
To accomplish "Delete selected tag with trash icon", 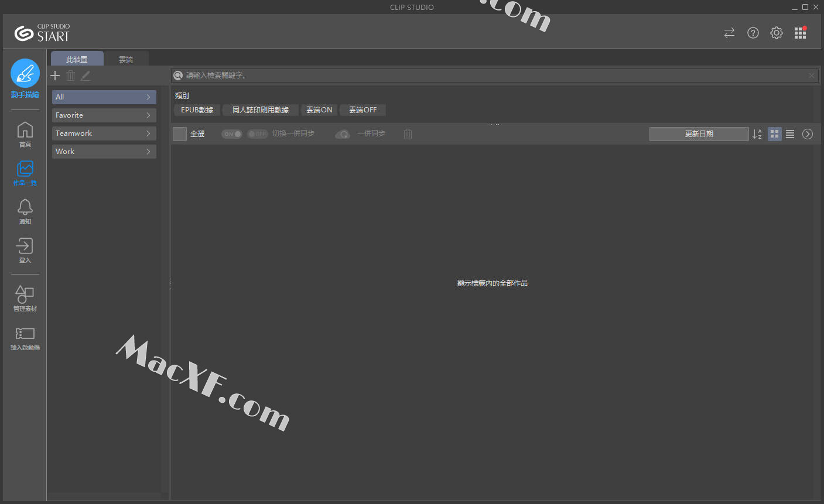I will 71,76.
